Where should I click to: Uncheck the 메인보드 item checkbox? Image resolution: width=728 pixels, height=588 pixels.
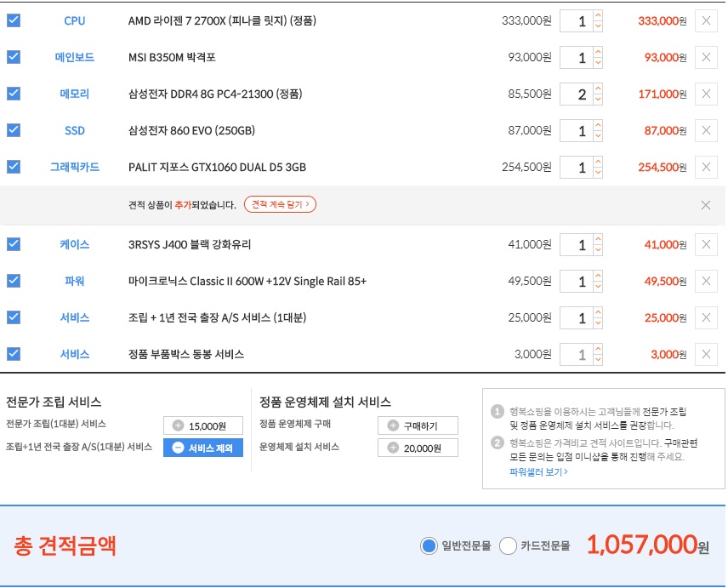pyautogui.click(x=14, y=57)
